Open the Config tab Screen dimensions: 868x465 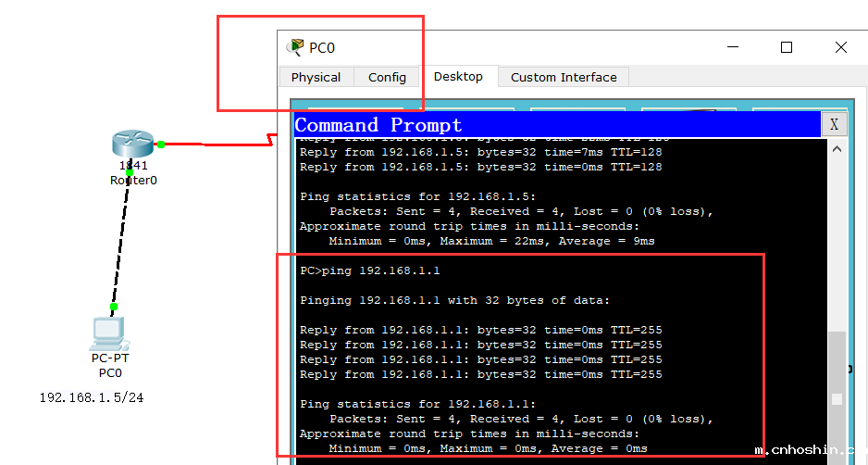[x=387, y=78]
